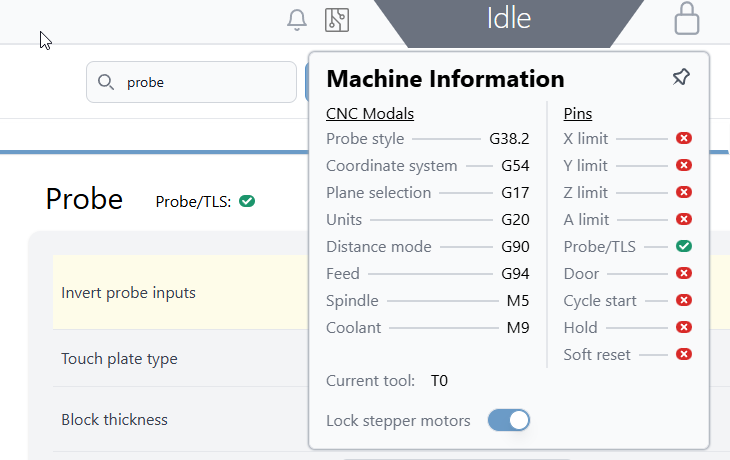Toggle the Lock stepper motors switch

click(x=508, y=421)
